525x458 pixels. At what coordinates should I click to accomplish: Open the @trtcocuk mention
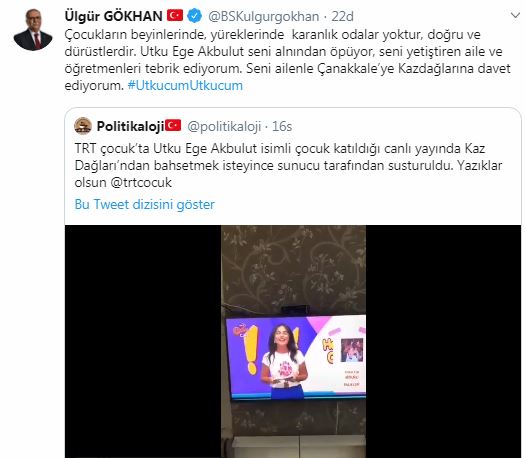tap(141, 182)
